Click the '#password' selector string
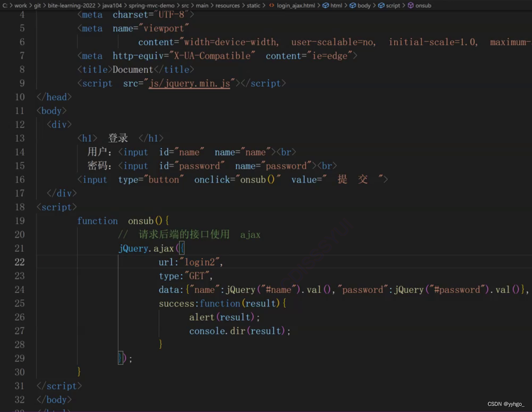This screenshot has width=532, height=412. pyautogui.click(x=457, y=290)
